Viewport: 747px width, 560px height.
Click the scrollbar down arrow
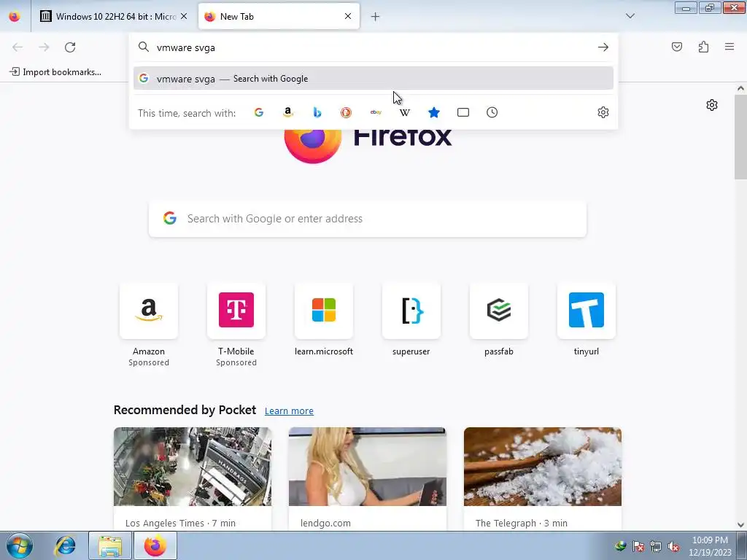point(740,525)
